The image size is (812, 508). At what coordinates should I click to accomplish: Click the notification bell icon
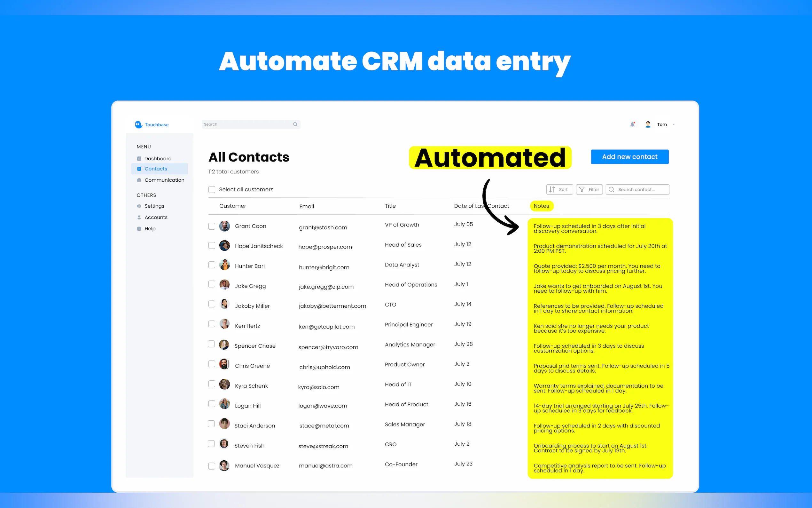click(632, 124)
